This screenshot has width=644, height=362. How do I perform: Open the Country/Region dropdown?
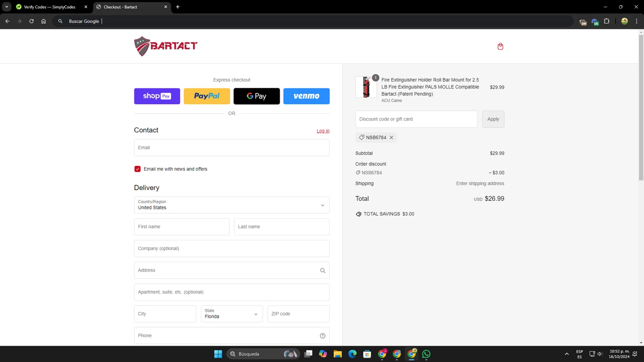(232, 205)
